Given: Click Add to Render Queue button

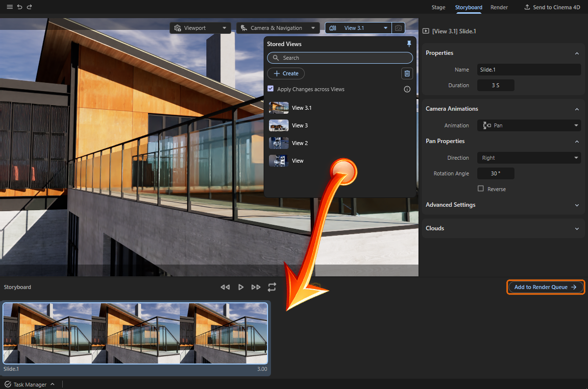Looking at the screenshot, I should click(546, 287).
